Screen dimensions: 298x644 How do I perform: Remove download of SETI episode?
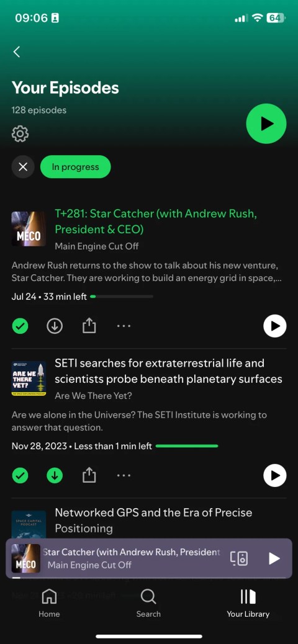pos(55,476)
